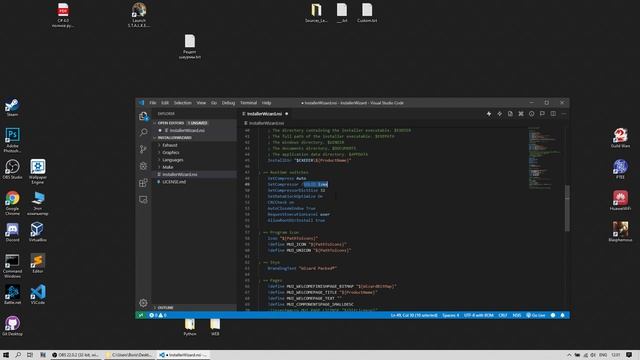Screen dimensions: 640x360
Task: Open the Terminal menu
Action: coord(248,103)
